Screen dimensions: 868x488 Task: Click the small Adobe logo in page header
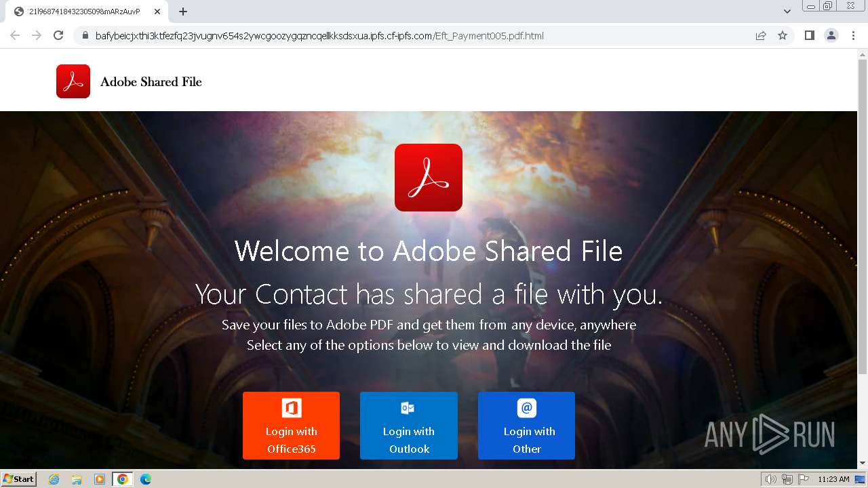click(73, 81)
